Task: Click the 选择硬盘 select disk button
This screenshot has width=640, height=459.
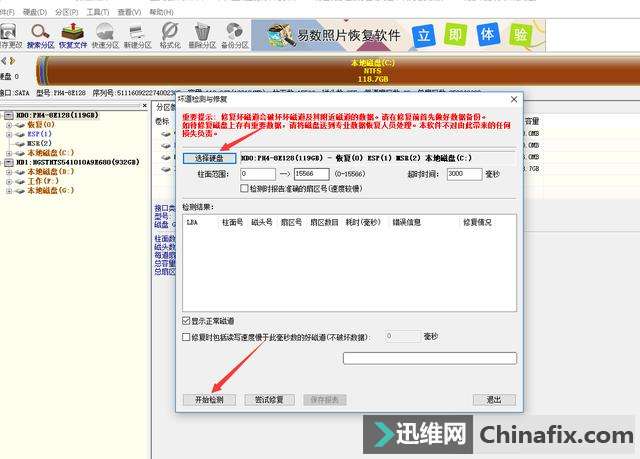Action: pyautogui.click(x=209, y=158)
